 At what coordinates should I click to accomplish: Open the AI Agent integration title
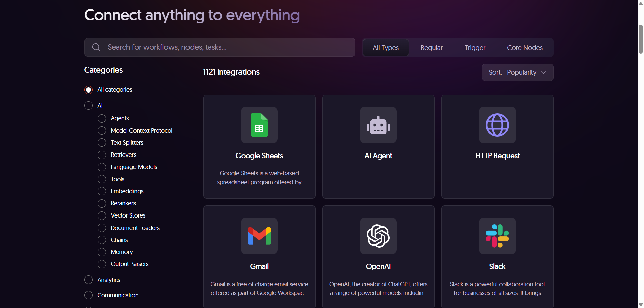coord(378,156)
